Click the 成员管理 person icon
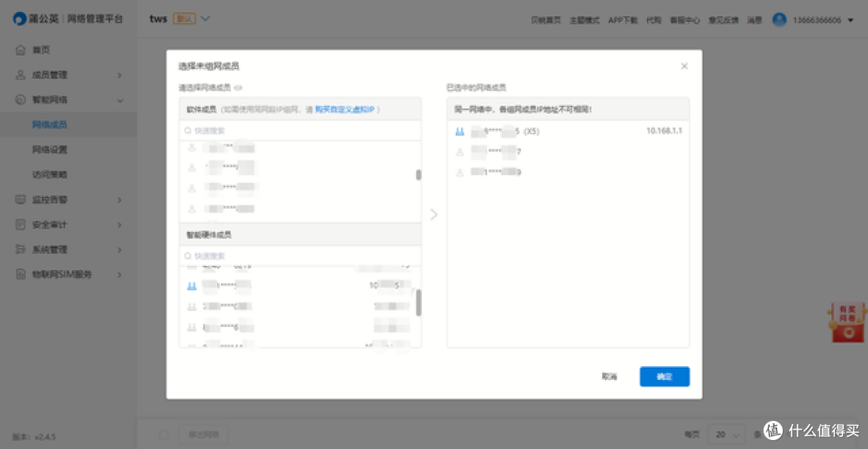Screen dimensions: 868x449 pyautogui.click(x=20, y=75)
